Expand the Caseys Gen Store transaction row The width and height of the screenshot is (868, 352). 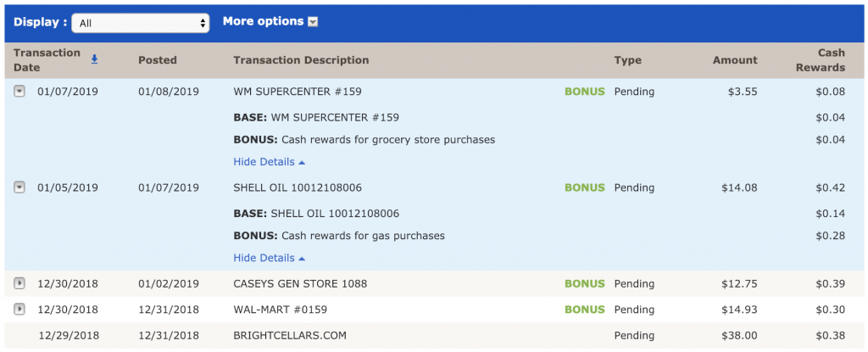19,283
